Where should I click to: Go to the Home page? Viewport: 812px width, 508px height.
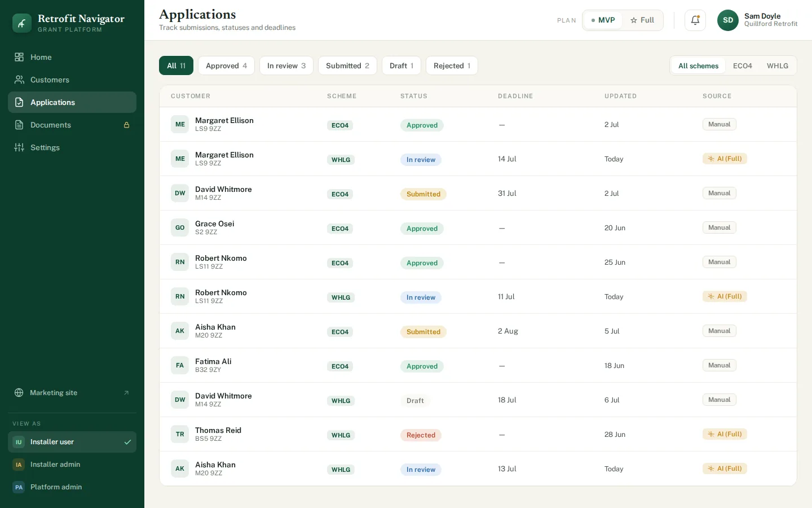click(x=72, y=57)
